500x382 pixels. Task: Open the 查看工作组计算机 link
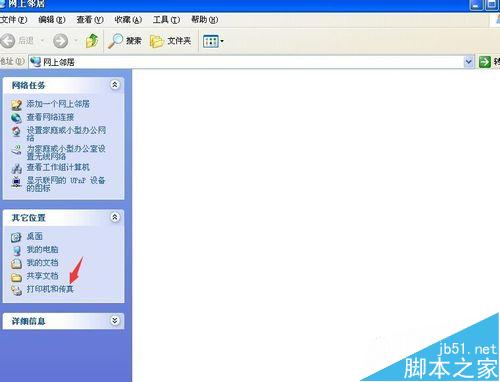58,167
